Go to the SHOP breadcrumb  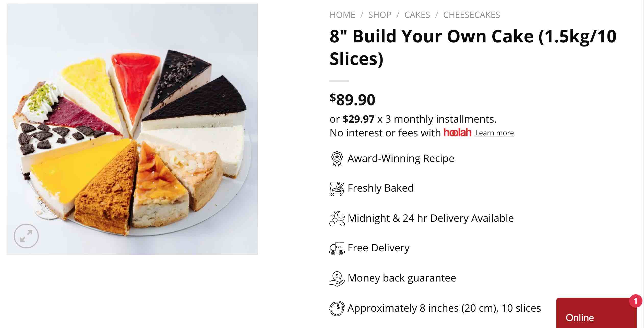tap(380, 15)
